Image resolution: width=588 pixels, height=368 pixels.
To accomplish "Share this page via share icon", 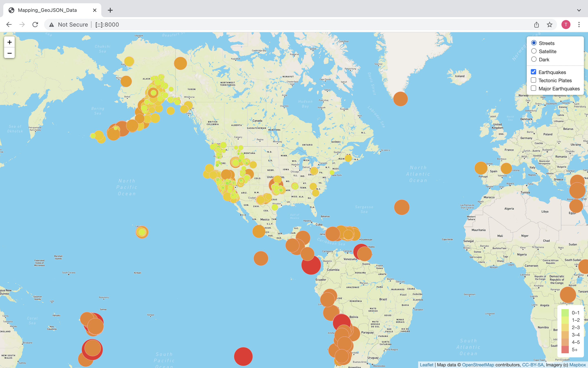I will point(537,25).
